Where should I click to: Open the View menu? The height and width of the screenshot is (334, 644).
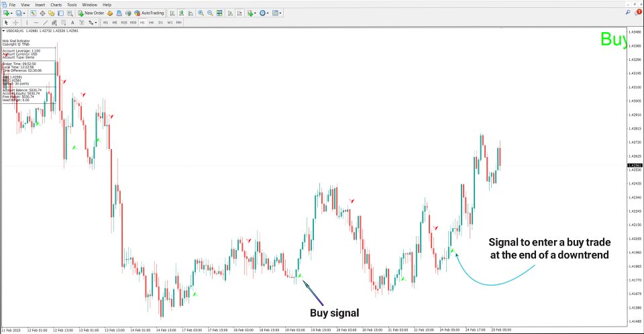(25, 5)
